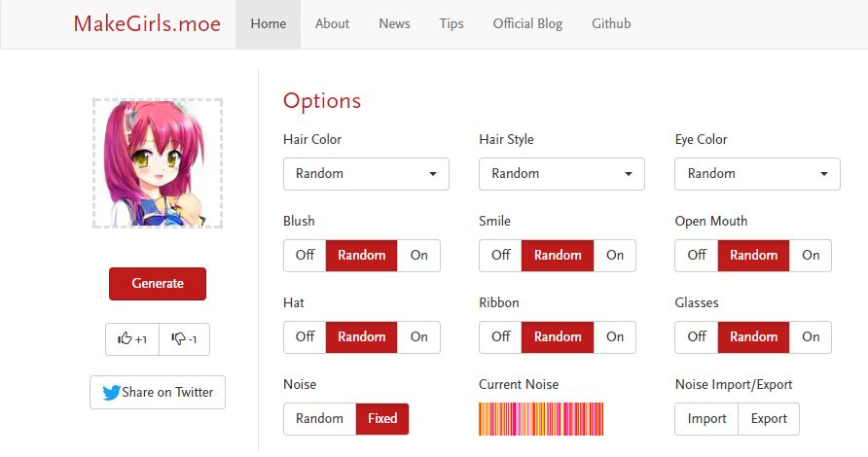Open the Hair Color dropdown

coord(366,174)
